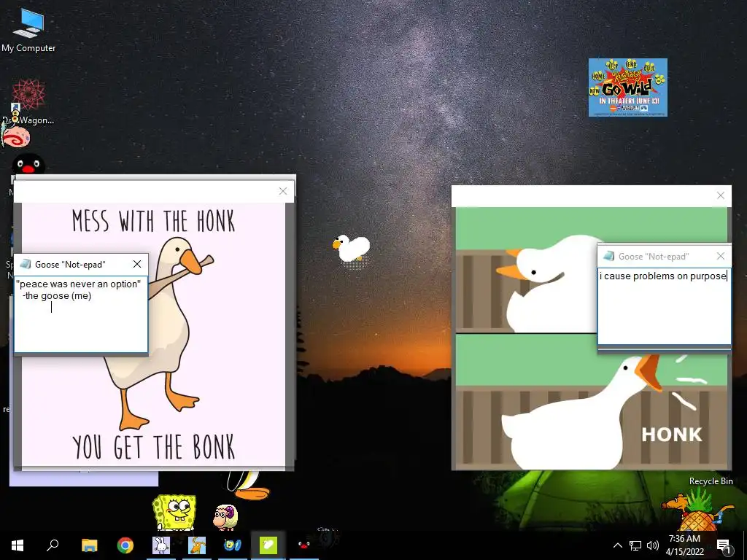747x560 pixels.
Task: Open the notification center
Action: 724,545
